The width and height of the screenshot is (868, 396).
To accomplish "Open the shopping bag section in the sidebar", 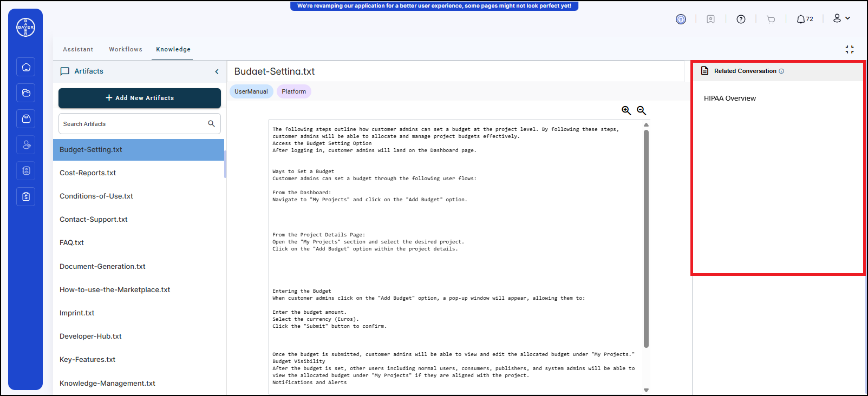I will [26, 119].
